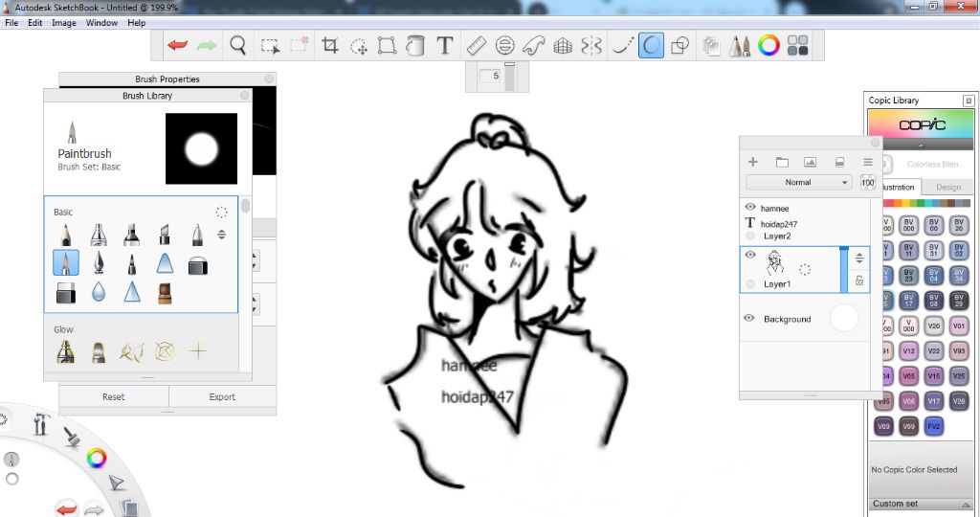
Task: Select the rectangular Selection tool
Action: (x=270, y=46)
